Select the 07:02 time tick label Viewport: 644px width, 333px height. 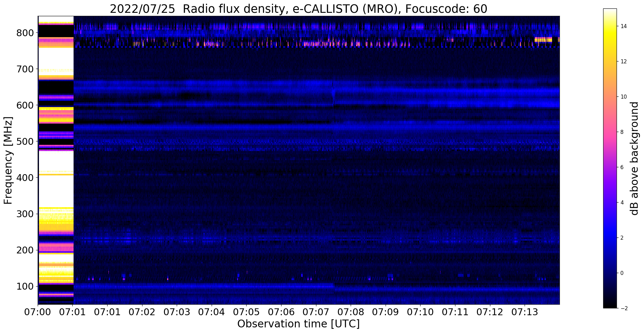[x=142, y=312]
